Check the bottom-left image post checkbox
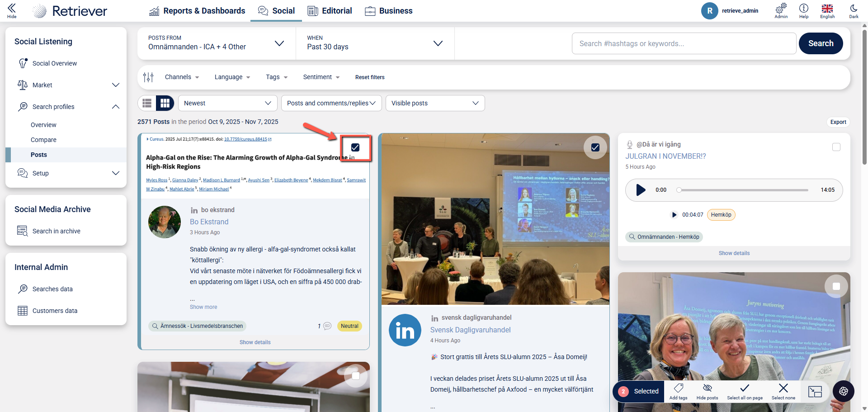 356,376
